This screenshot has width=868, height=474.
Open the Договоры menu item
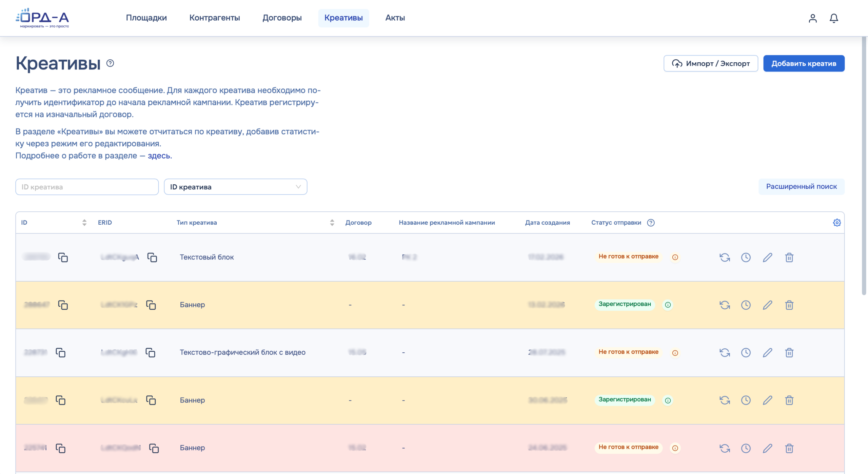tap(282, 18)
